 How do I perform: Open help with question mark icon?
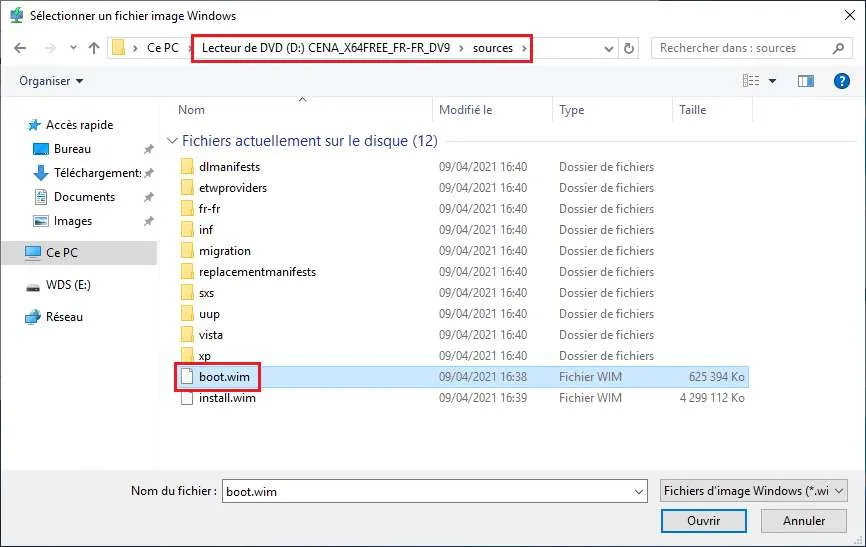[841, 81]
